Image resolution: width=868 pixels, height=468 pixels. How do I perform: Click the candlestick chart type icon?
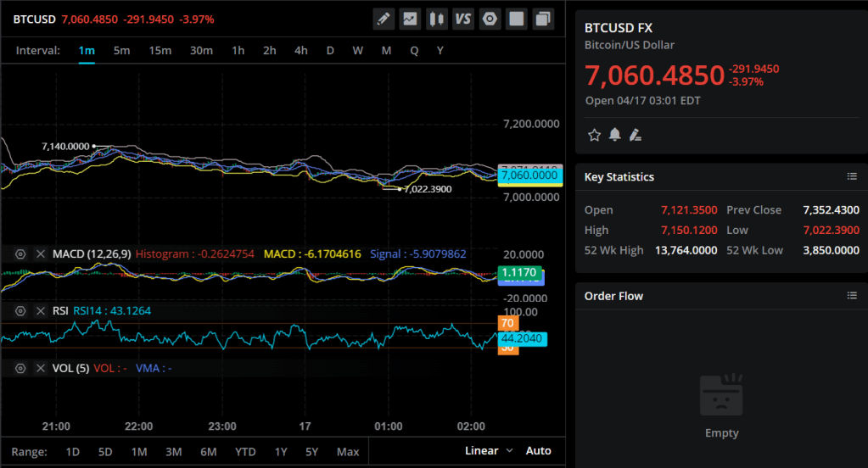point(436,19)
